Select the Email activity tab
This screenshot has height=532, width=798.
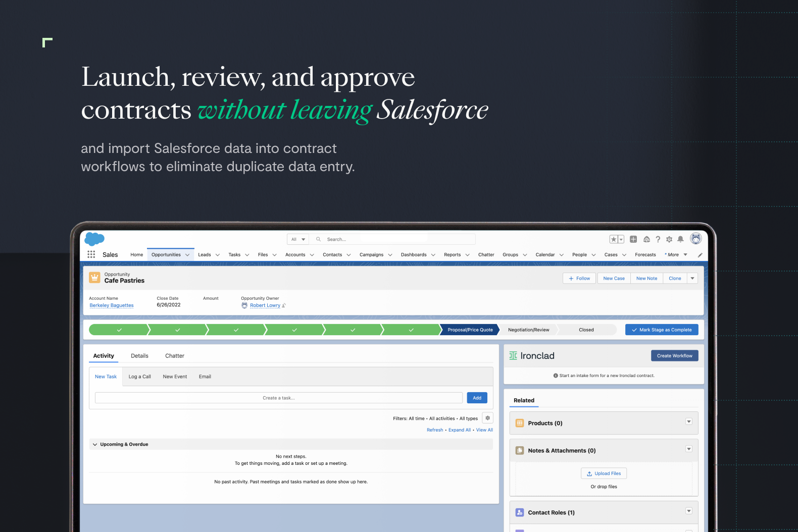click(205, 377)
